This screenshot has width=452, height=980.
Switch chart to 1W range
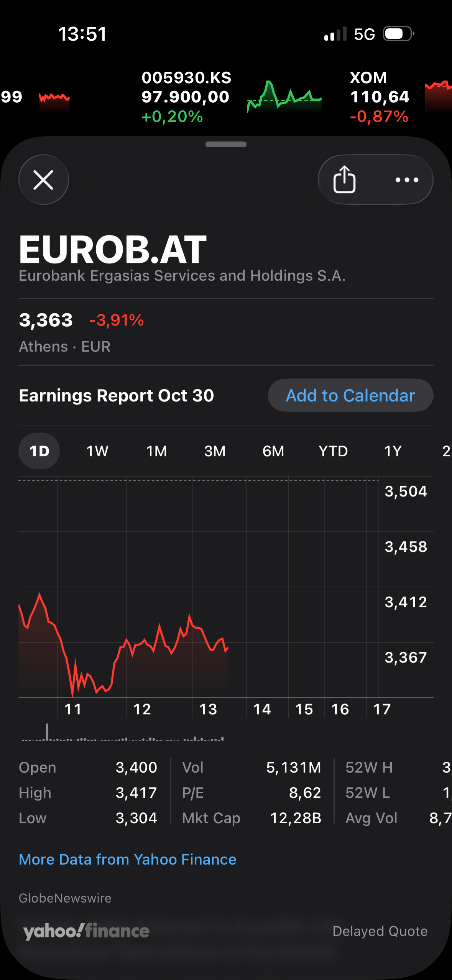97,451
